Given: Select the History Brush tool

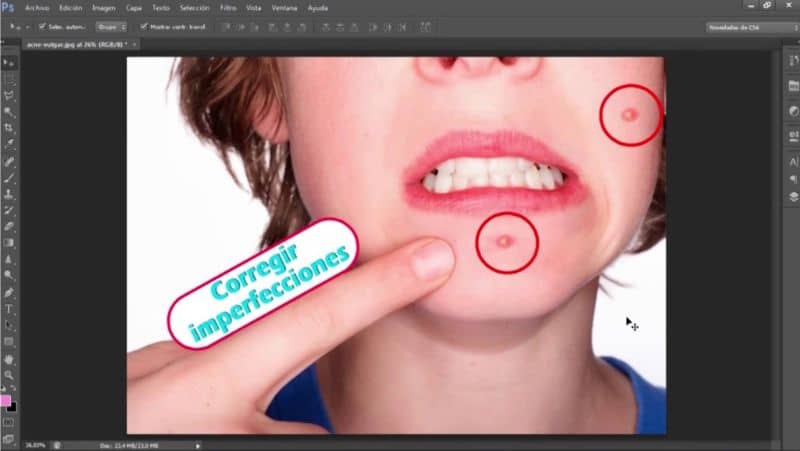Looking at the screenshot, I should point(9,211).
